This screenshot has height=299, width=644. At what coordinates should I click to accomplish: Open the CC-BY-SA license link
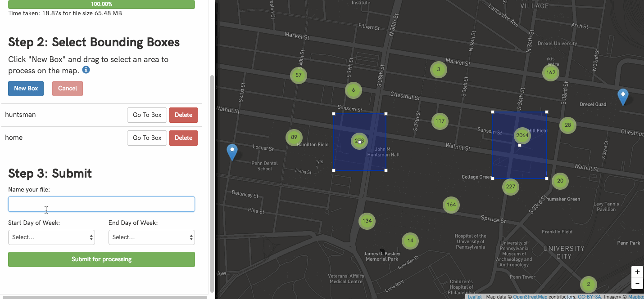pyautogui.click(x=590, y=297)
